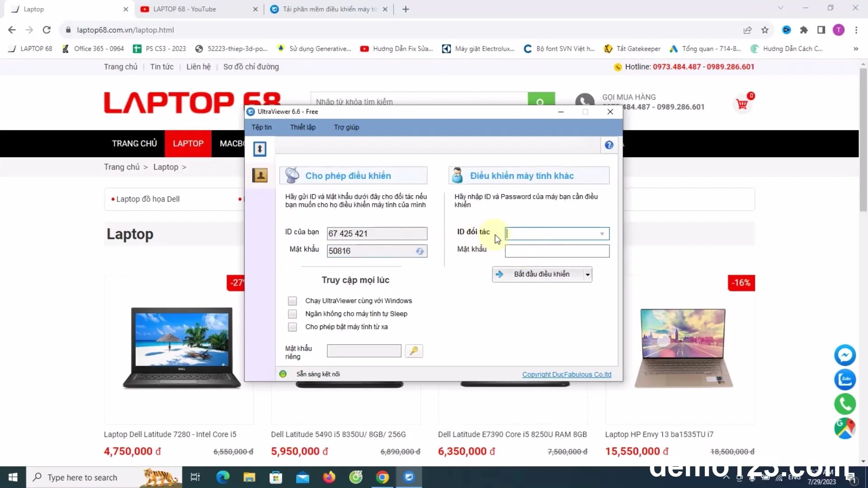Open the Dell Latitude E7390 product title
Viewport: 868px width, 488px height.
click(512, 435)
